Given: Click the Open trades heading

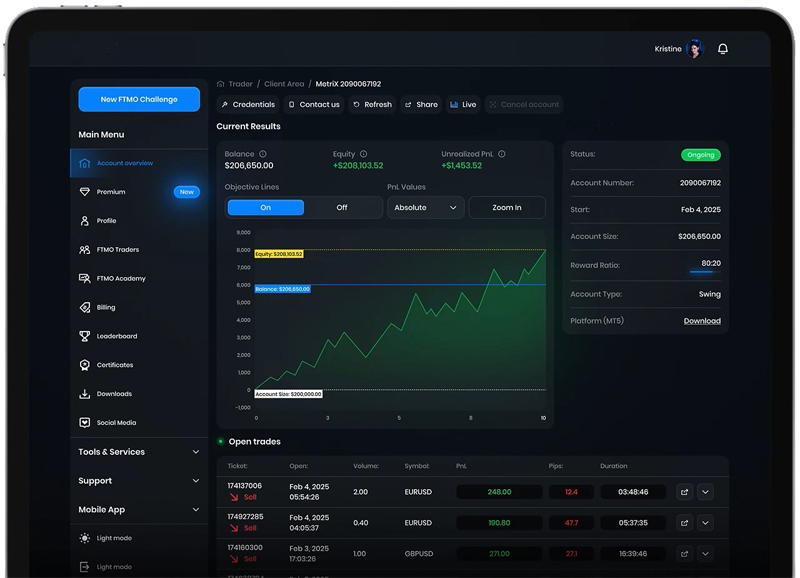Looking at the screenshot, I should coord(255,442).
